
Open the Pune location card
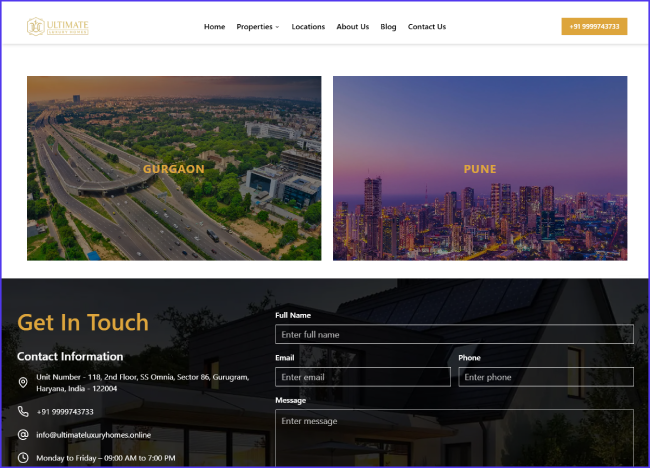480,168
